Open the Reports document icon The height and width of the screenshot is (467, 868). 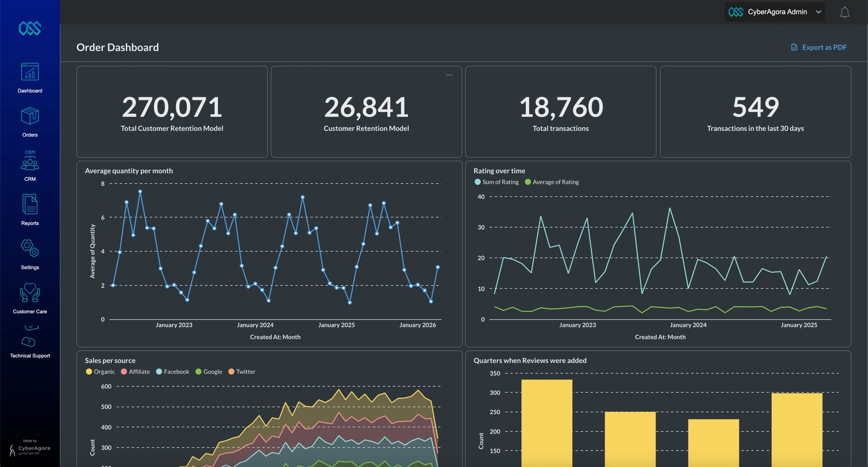click(30, 204)
